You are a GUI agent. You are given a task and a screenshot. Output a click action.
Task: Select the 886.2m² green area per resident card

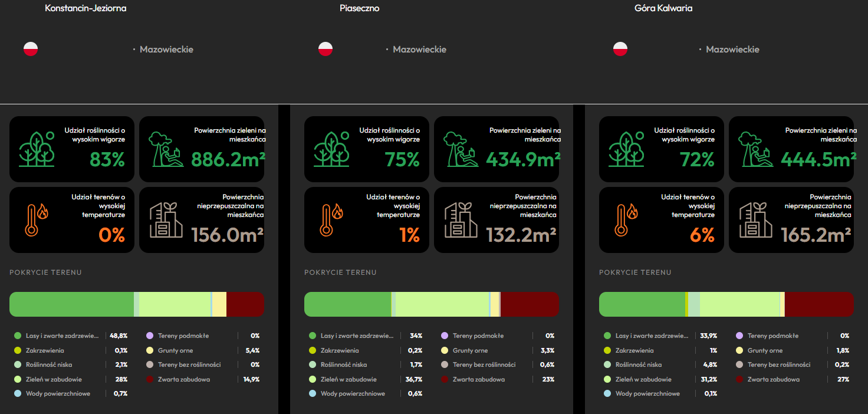click(x=202, y=149)
